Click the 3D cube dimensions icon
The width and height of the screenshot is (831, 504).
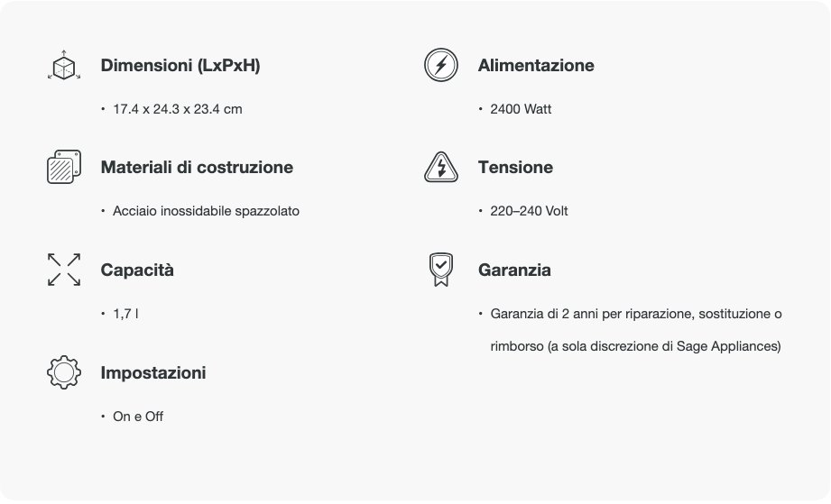pyautogui.click(x=64, y=65)
